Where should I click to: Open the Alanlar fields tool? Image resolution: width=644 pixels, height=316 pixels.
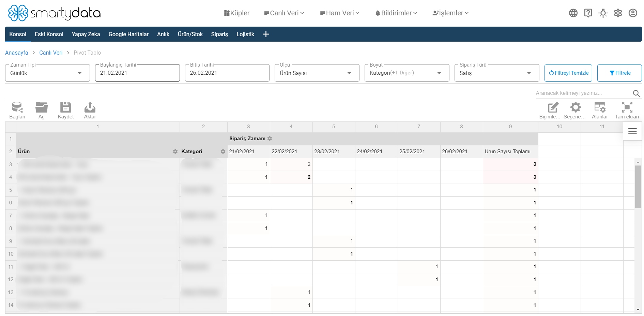600,110
